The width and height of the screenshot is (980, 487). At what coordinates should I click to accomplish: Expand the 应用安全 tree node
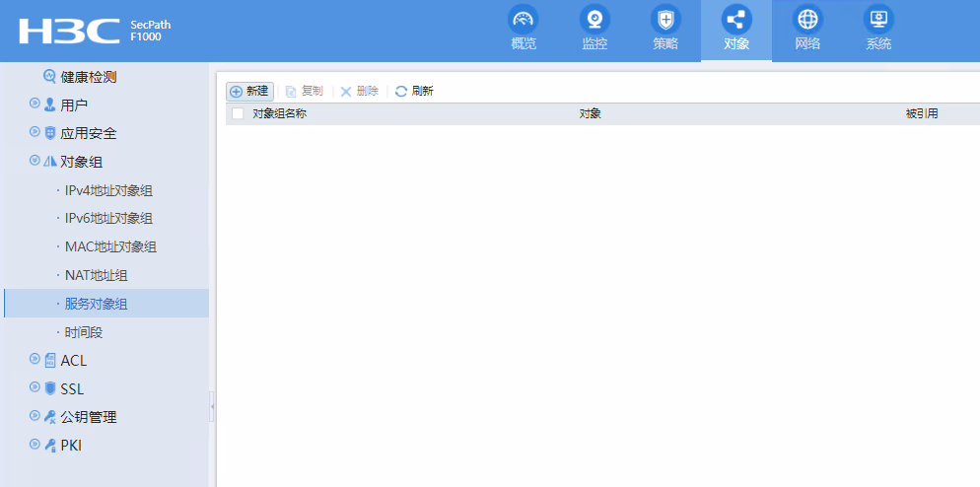(35, 132)
